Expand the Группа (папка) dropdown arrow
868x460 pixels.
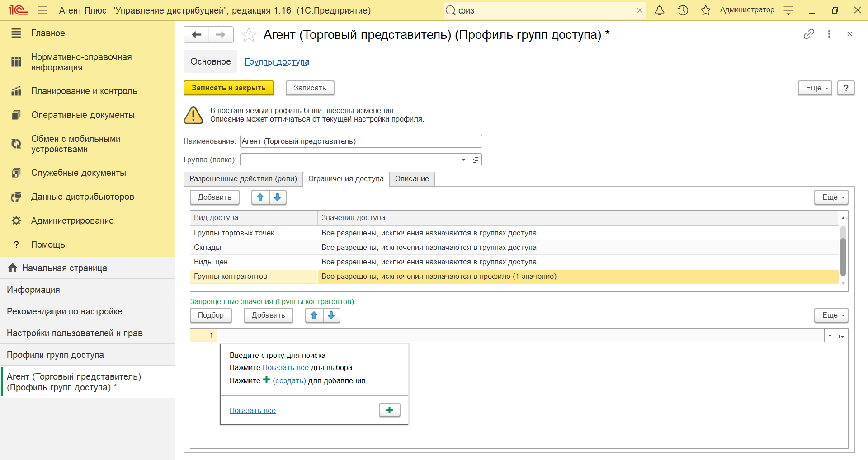(x=464, y=160)
